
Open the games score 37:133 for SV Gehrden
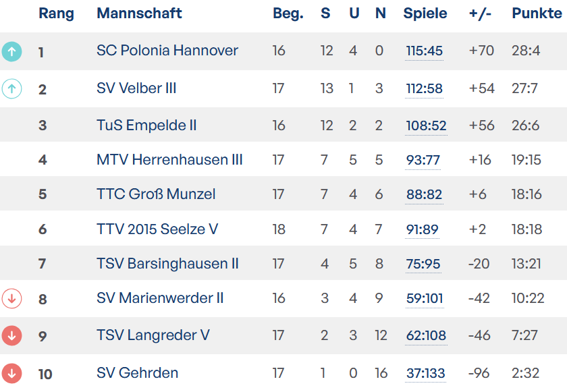[x=425, y=373]
